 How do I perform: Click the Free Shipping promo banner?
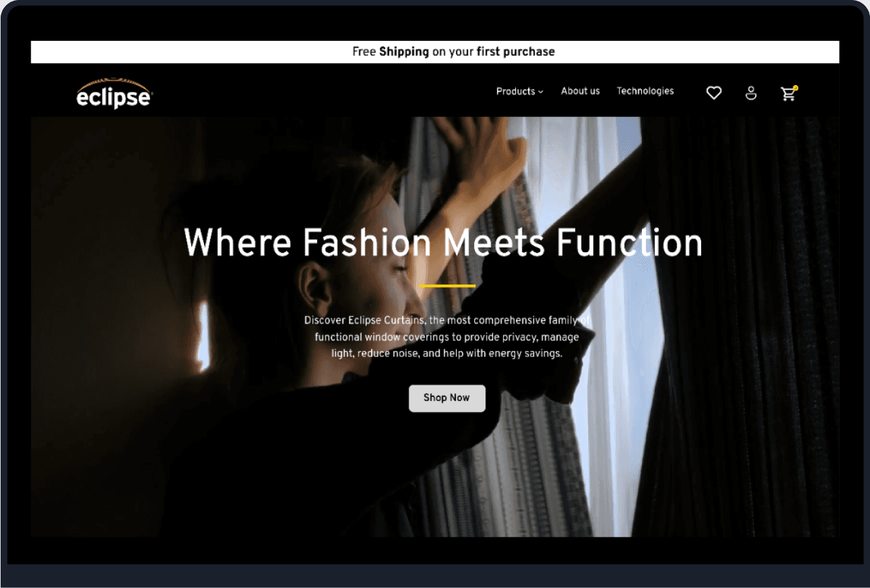pos(435,52)
